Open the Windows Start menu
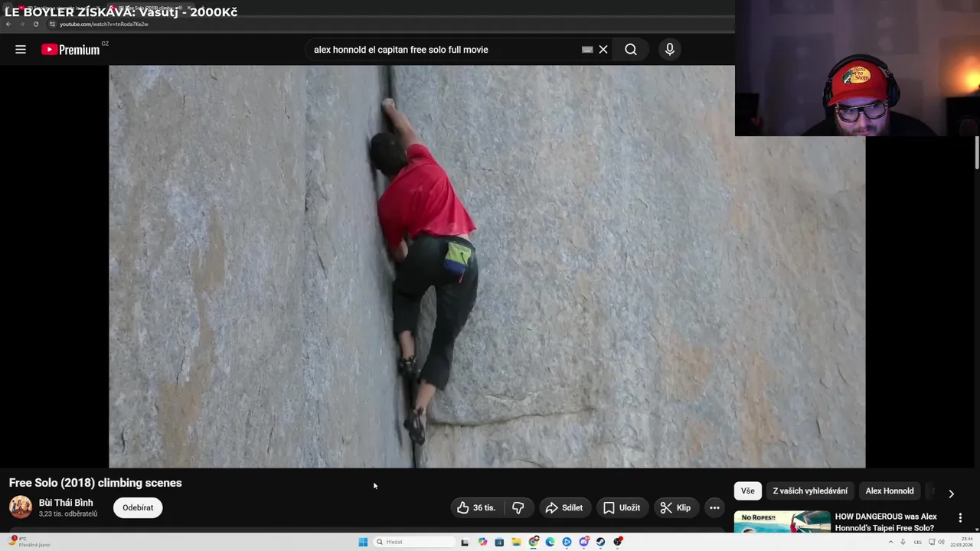980x551 pixels. click(x=363, y=542)
